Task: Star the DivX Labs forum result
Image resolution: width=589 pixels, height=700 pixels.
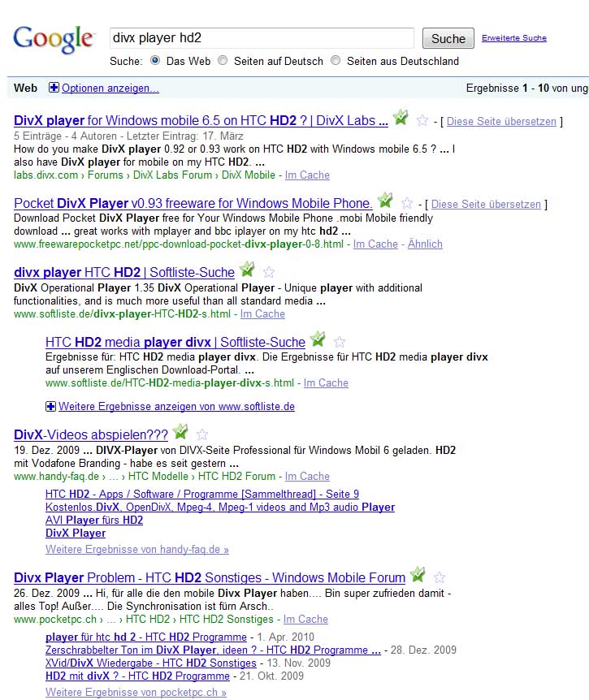Action: click(x=422, y=120)
